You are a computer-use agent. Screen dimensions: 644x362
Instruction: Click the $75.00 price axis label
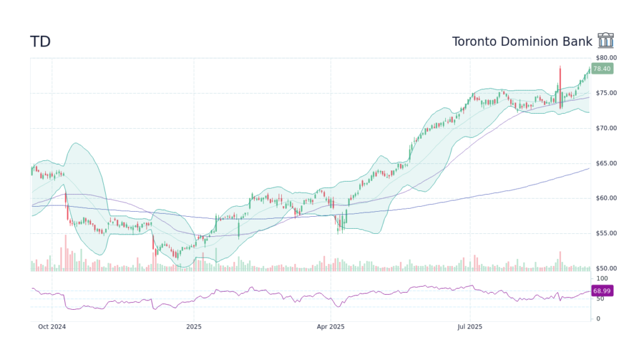pyautogui.click(x=606, y=93)
